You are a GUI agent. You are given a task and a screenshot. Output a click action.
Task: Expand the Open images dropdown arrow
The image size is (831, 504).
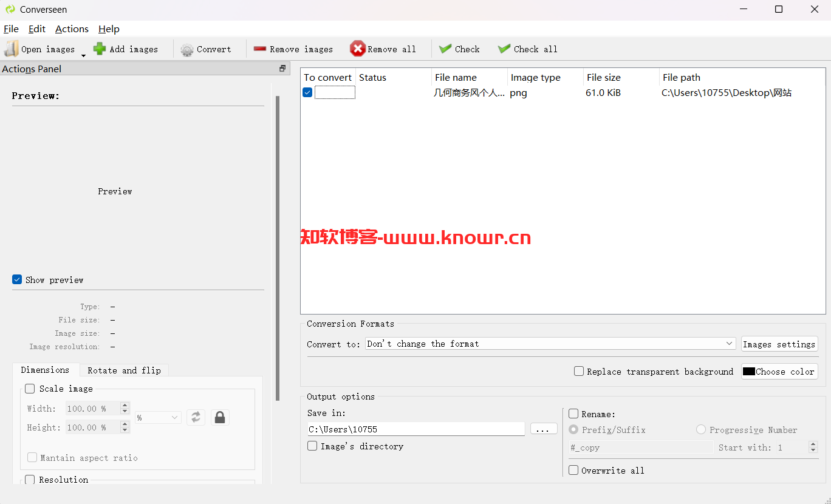coord(83,55)
